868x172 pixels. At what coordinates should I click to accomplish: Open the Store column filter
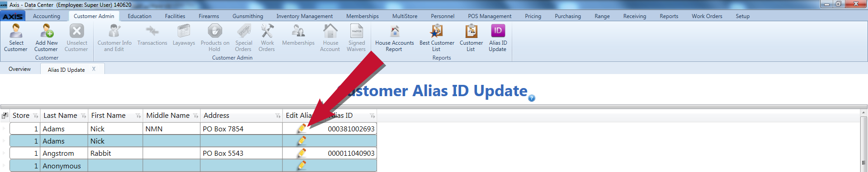(36, 116)
